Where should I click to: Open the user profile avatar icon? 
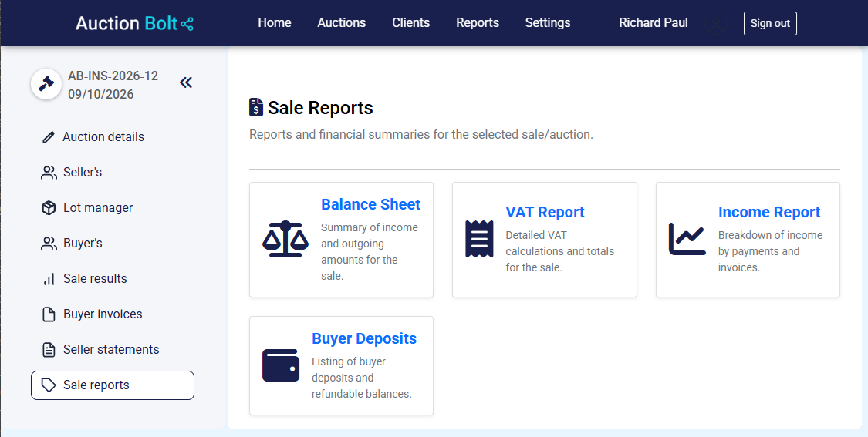[716, 23]
